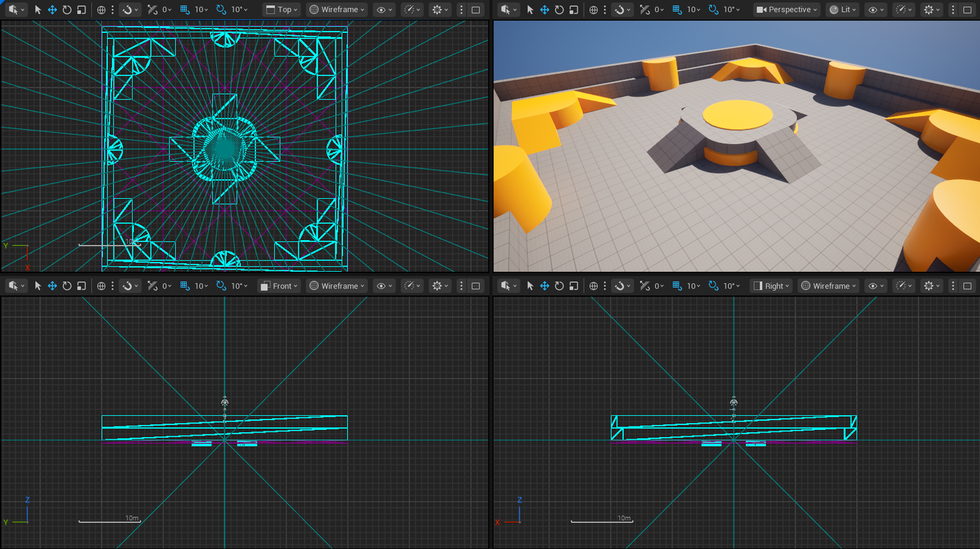Open the Show flags eye menu in the Perspective viewport

tap(876, 10)
